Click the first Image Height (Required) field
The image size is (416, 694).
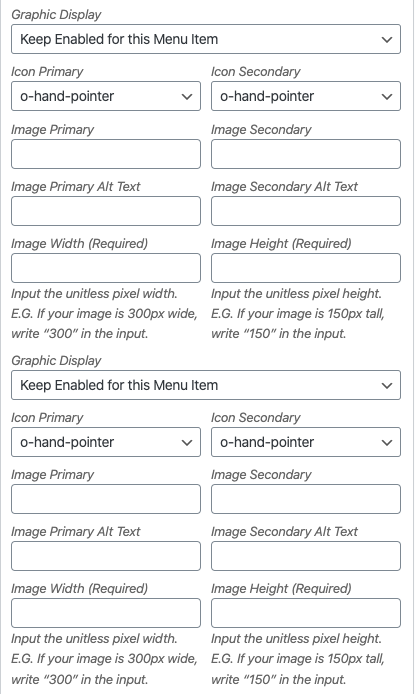306,268
